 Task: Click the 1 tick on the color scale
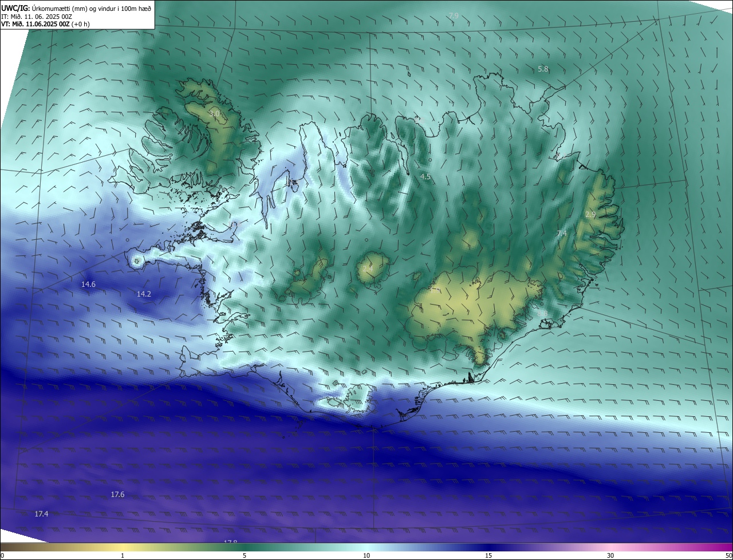pyautogui.click(x=123, y=555)
